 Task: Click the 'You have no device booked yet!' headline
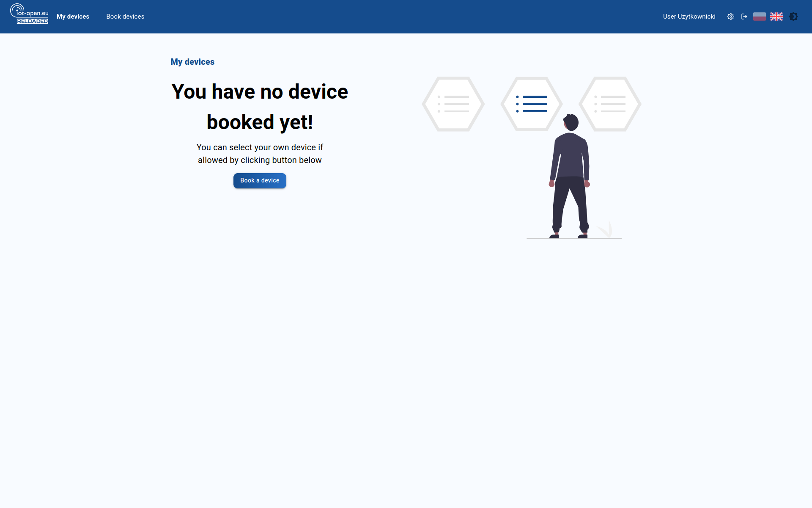click(260, 107)
